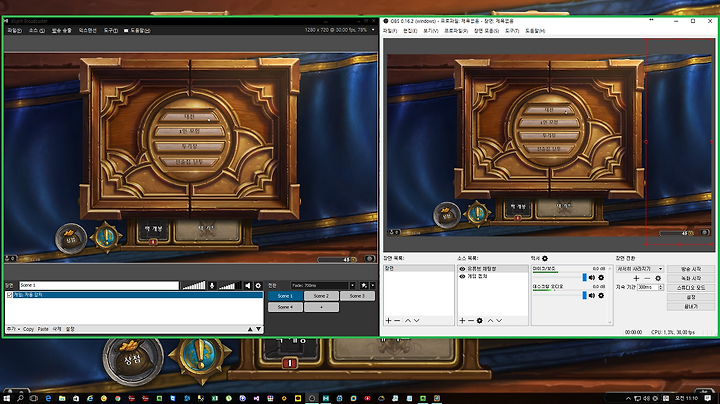Adjust mic/aux volume slider in OBS
The image size is (720, 404).
(x=560, y=277)
